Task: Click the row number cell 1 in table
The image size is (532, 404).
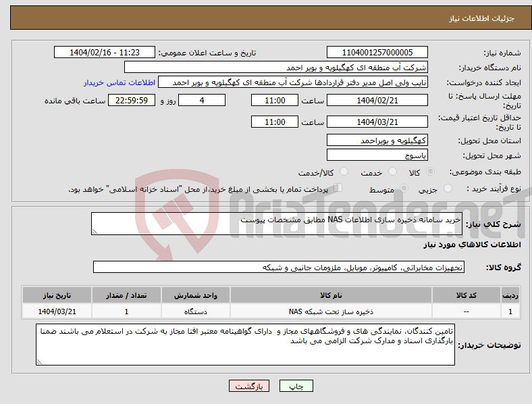Action: pos(510,311)
